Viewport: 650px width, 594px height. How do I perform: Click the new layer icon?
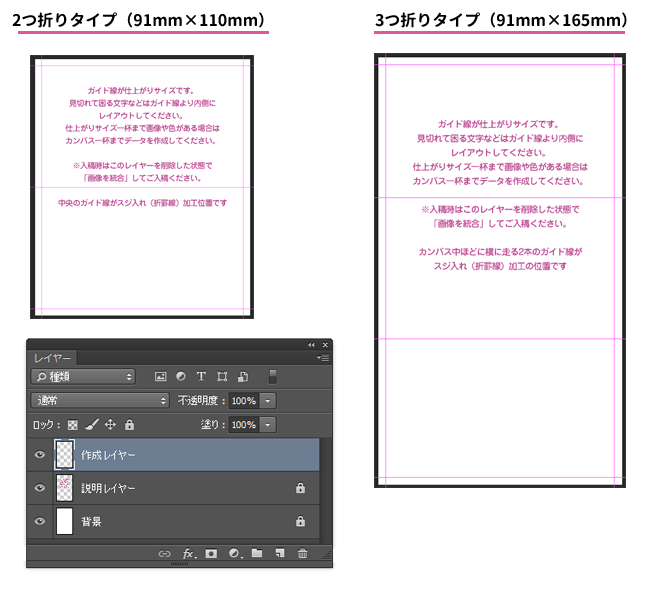click(x=279, y=553)
